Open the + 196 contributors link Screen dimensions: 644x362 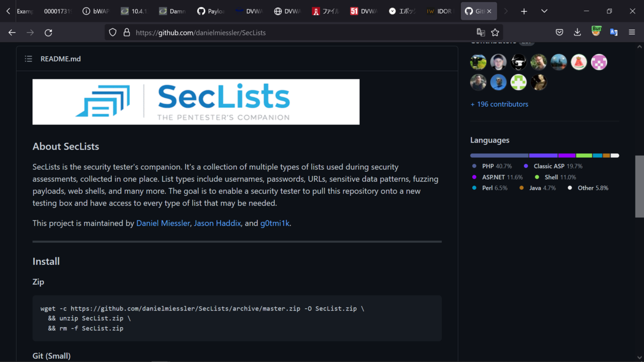point(499,104)
